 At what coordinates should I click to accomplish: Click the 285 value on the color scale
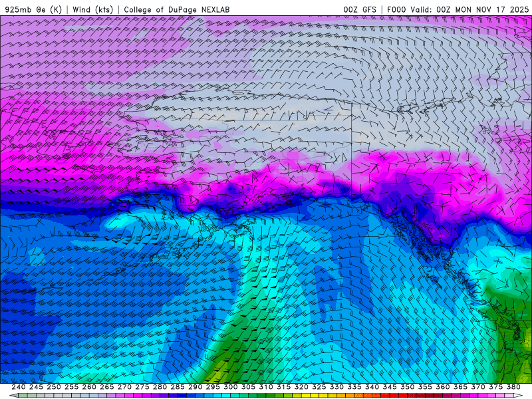tap(178, 387)
